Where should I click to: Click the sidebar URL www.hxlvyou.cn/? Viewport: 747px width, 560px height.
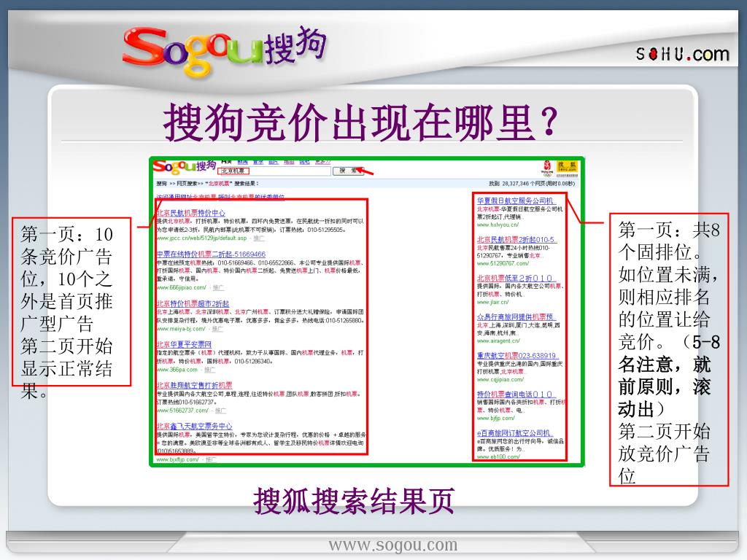498,225
